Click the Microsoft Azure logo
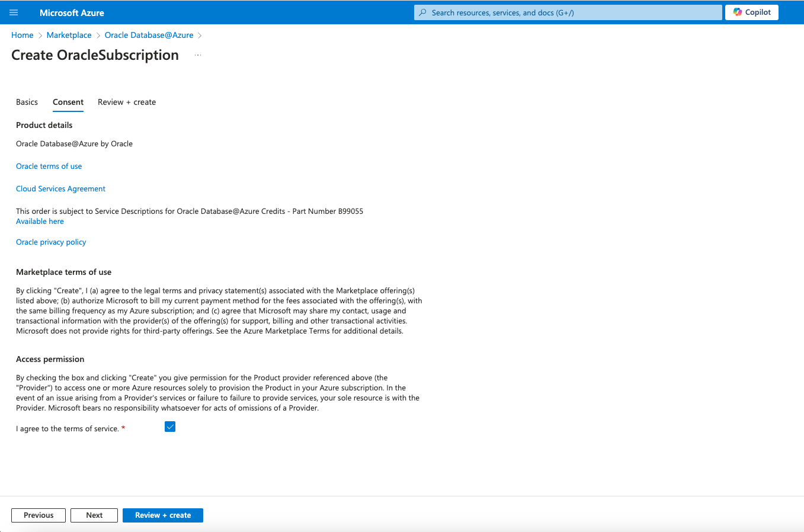The width and height of the screenshot is (804, 532). tap(71, 12)
